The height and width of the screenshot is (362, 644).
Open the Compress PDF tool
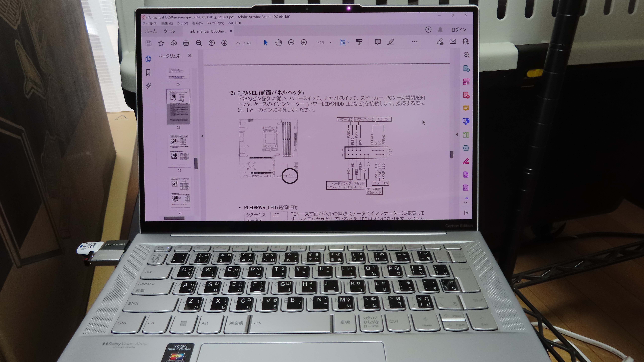pyautogui.click(x=466, y=148)
